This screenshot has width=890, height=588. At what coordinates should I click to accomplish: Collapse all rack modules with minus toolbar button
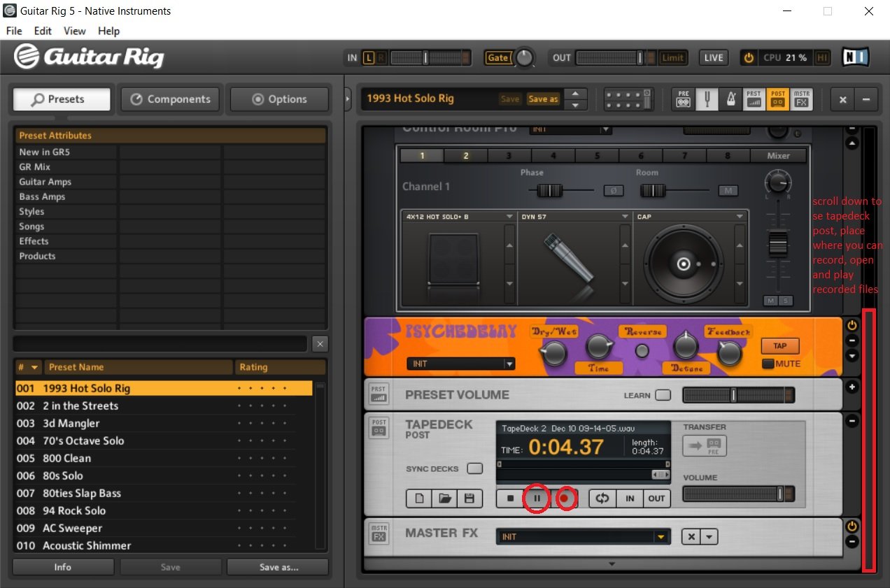point(866,99)
